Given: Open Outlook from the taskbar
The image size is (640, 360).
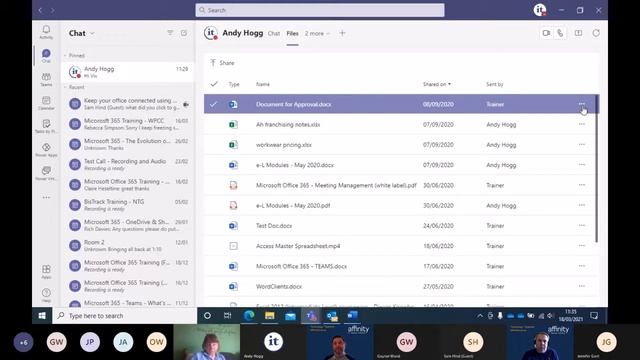Looking at the screenshot, I should pos(332,316).
